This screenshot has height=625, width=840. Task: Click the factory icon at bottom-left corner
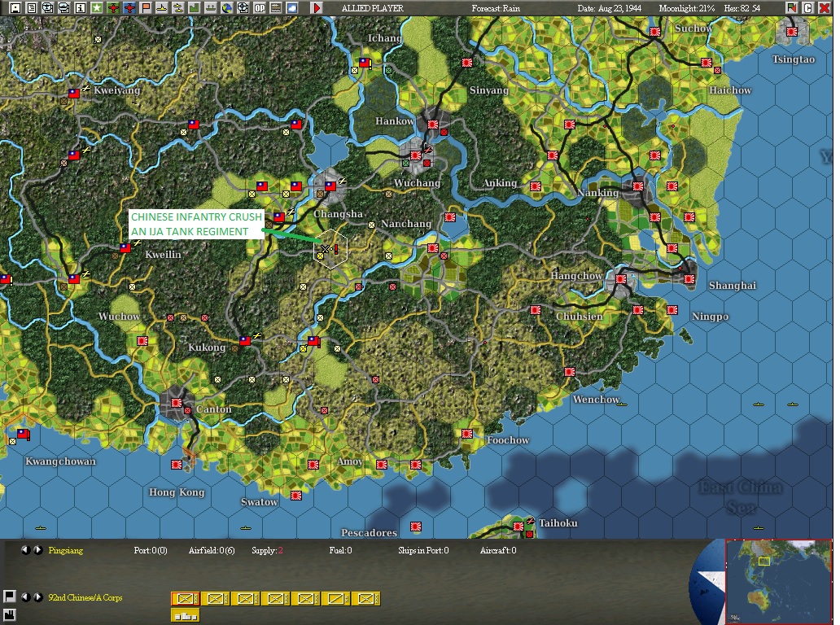9,614
